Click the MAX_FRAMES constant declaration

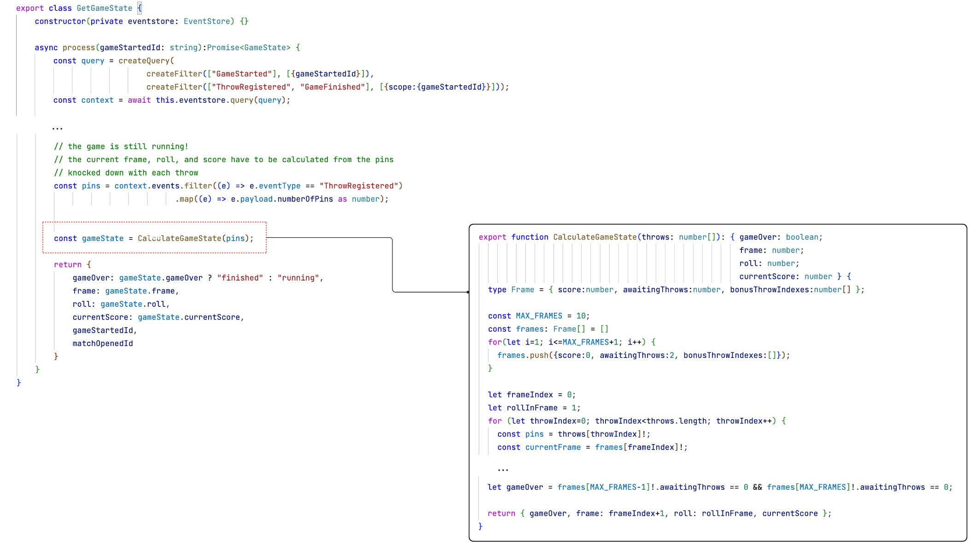[x=539, y=316]
